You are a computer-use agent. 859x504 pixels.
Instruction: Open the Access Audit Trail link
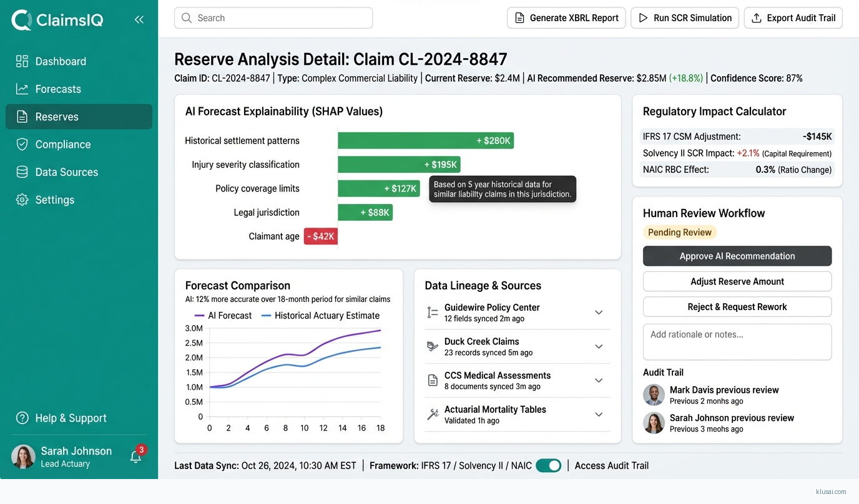611,465
